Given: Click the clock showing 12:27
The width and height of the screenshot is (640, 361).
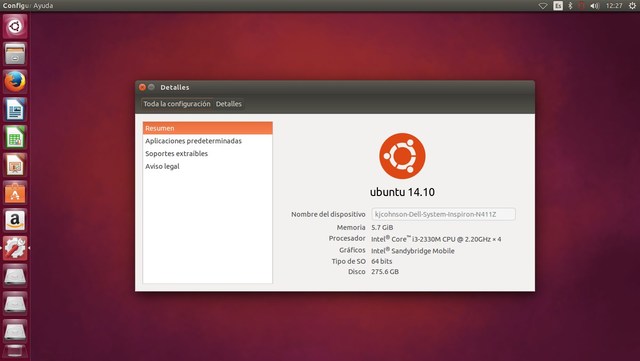Looking at the screenshot, I should (x=614, y=6).
